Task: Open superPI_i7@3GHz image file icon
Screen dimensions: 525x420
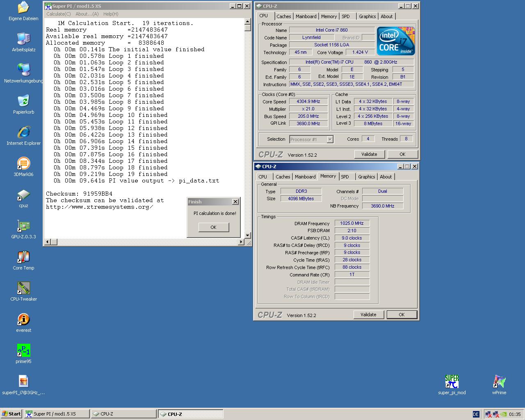Action: pyautogui.click(x=23, y=385)
